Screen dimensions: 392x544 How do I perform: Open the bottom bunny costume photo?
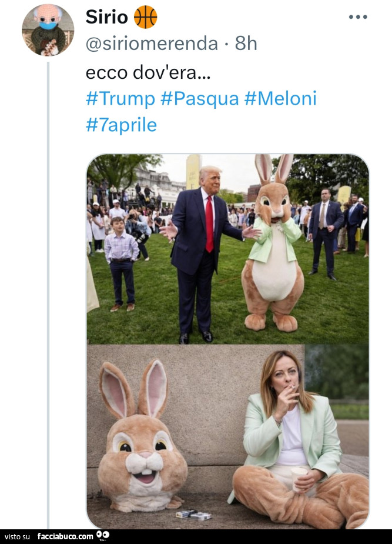227,436
